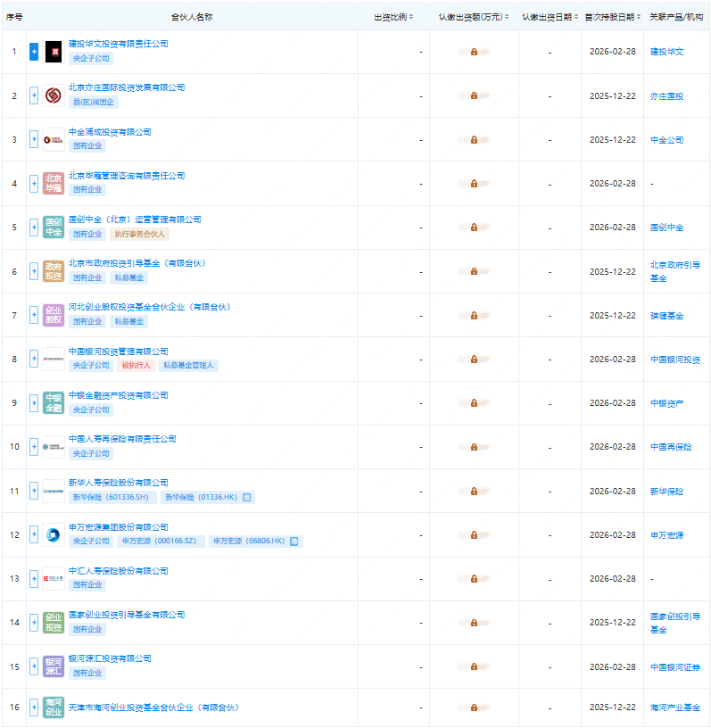Sort by 认缴出资额(万元) column

point(474,17)
